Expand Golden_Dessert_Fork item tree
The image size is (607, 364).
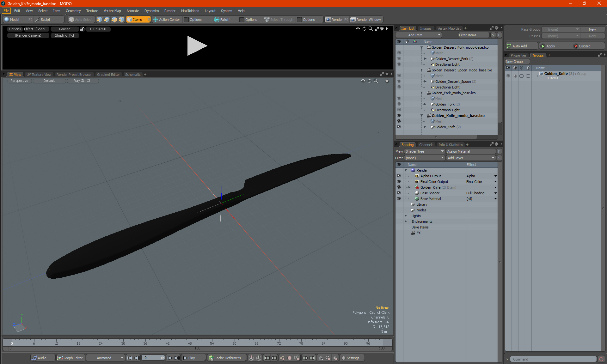tap(425, 59)
